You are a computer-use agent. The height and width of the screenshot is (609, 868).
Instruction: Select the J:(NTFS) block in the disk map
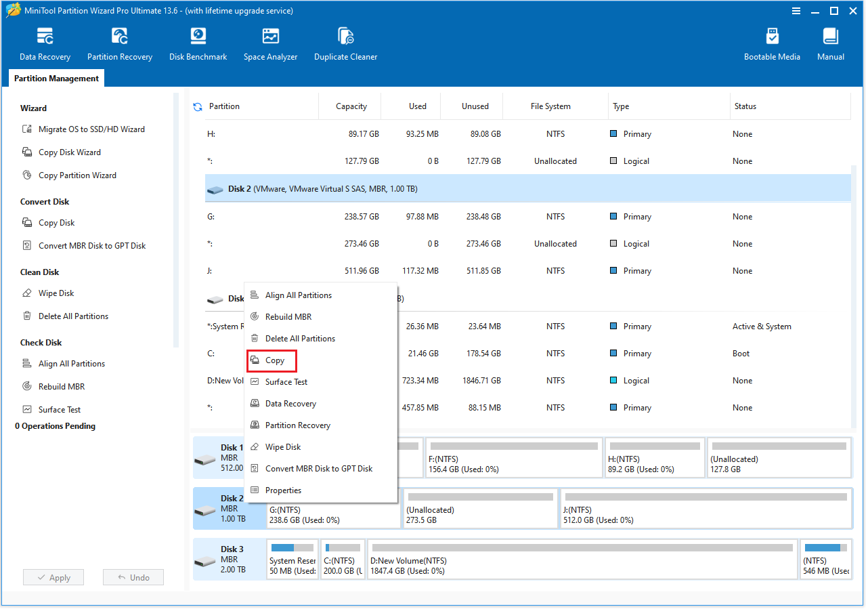706,509
